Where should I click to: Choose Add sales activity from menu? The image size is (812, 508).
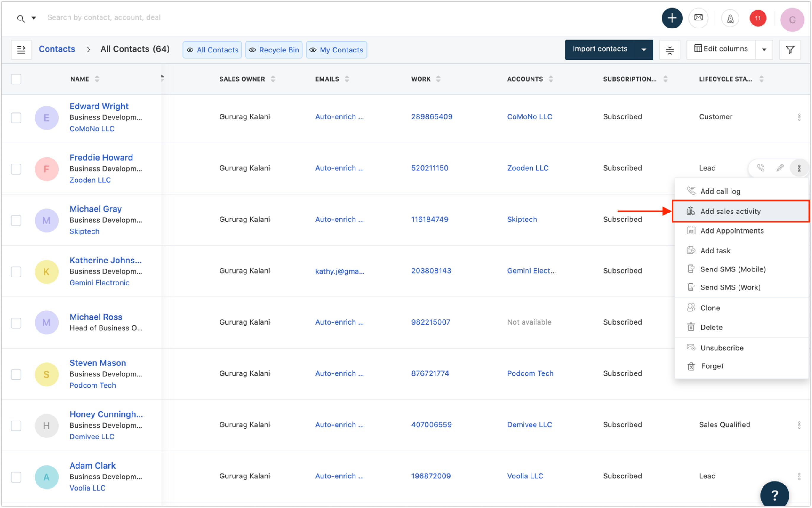[x=730, y=211]
